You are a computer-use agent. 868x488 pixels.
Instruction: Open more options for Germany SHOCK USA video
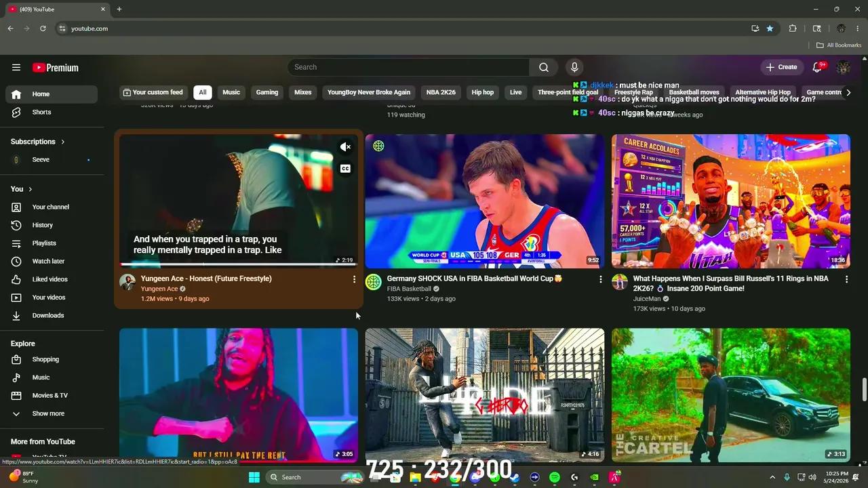(600, 279)
